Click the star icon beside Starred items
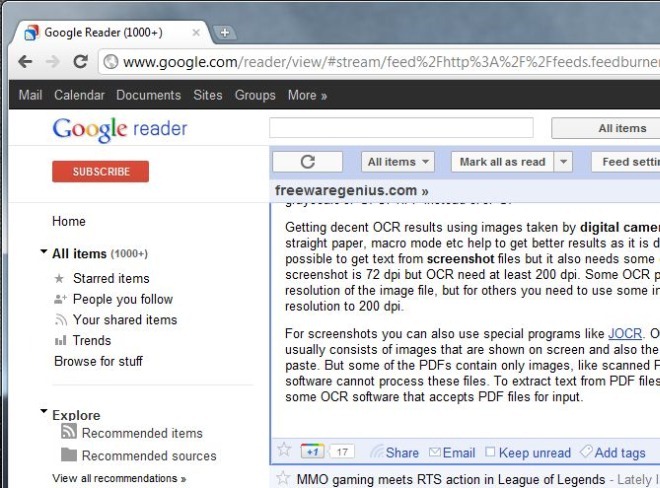Image resolution: width=660 pixels, height=488 pixels. click(x=59, y=278)
